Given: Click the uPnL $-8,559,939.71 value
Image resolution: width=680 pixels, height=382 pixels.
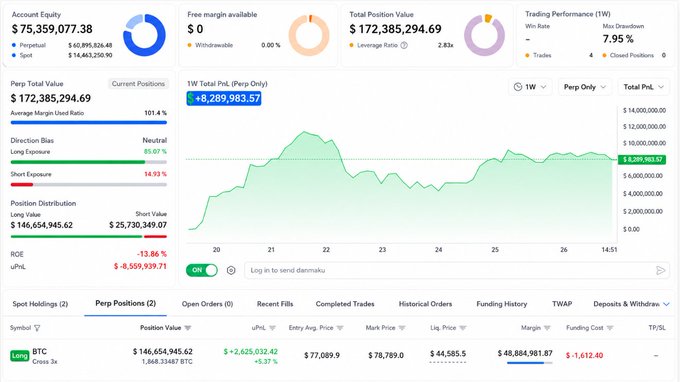Looking at the screenshot, I should click(140, 266).
